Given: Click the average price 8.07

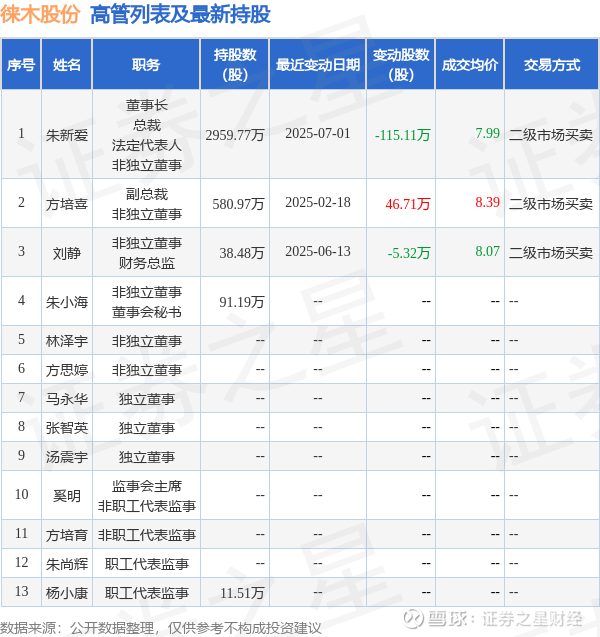Looking at the screenshot, I should tap(487, 251).
